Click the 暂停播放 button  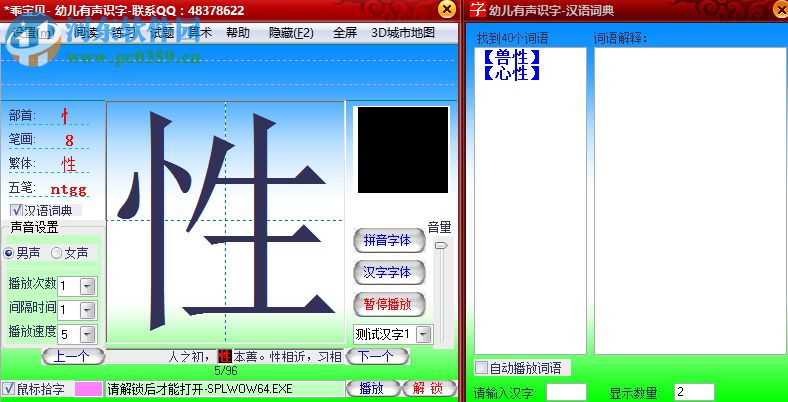[x=389, y=304]
